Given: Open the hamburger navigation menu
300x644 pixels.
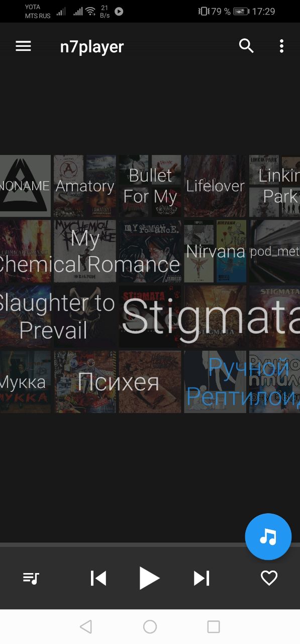Looking at the screenshot, I should 23,46.
